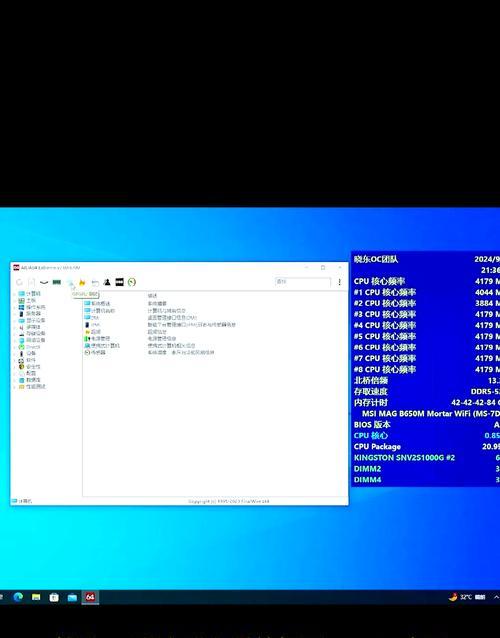
Task: Click the 'CPU Package' OSD row
Action: point(426,446)
